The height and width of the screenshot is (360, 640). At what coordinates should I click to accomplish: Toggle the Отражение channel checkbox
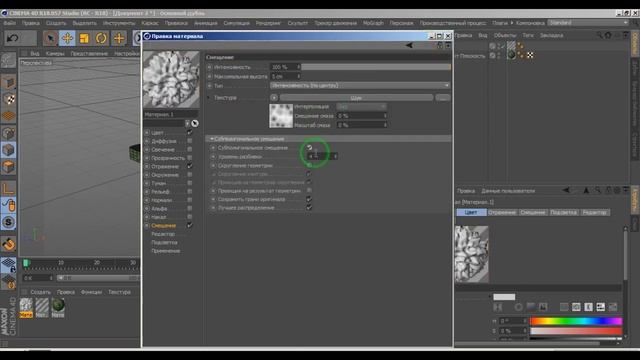pos(189,167)
